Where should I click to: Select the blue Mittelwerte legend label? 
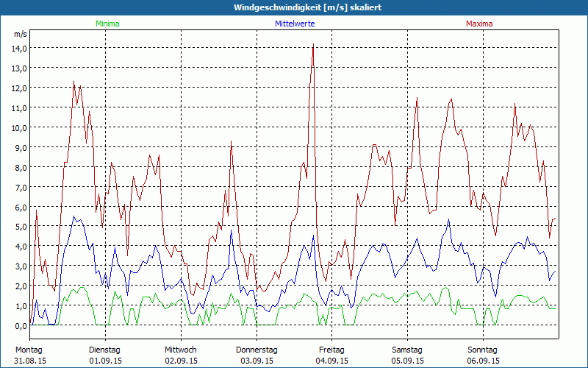(295, 24)
